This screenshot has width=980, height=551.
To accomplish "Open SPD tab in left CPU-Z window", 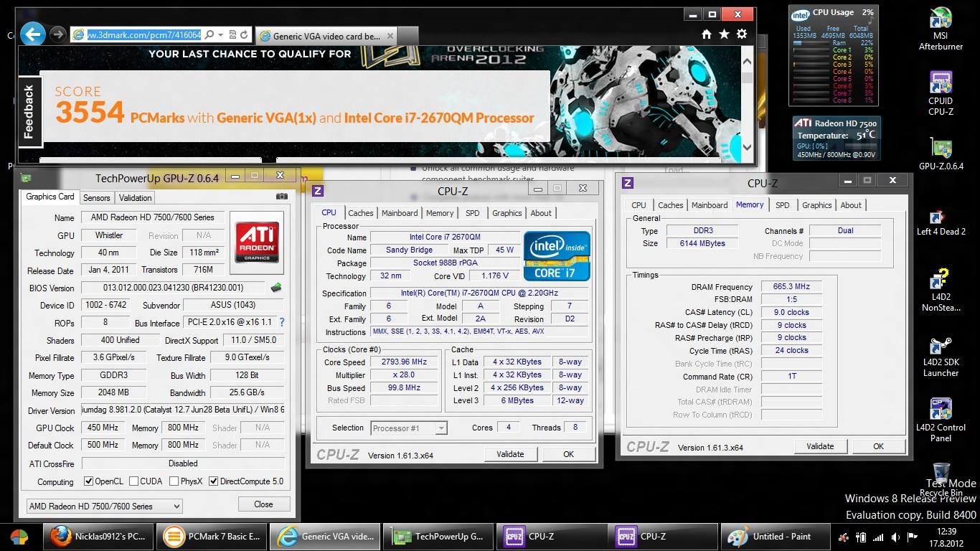I will [472, 213].
